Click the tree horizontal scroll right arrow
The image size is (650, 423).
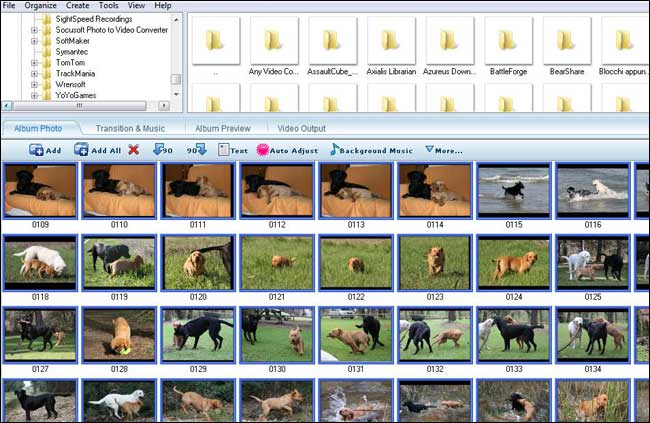coord(164,106)
